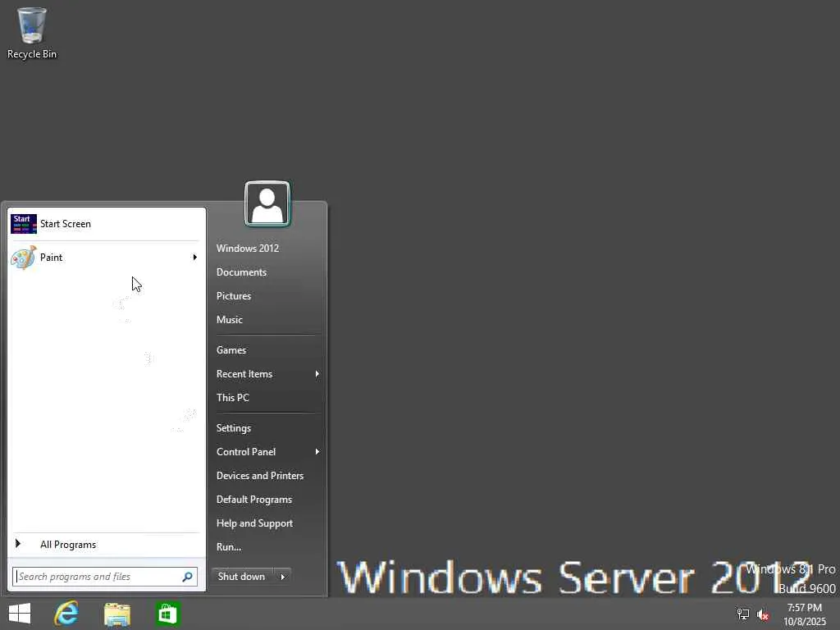
Task: Click the Start Screen tile icon
Action: [24, 224]
